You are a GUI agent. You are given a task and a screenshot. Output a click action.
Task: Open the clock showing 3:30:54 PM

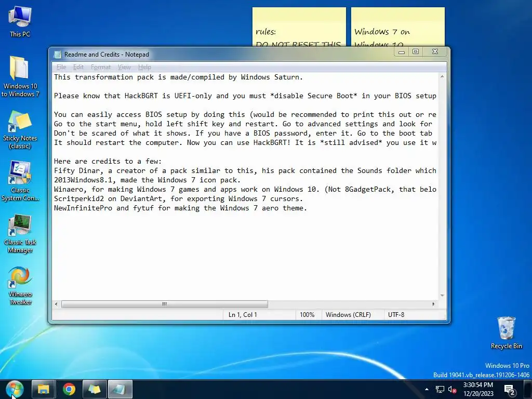pyautogui.click(x=478, y=389)
